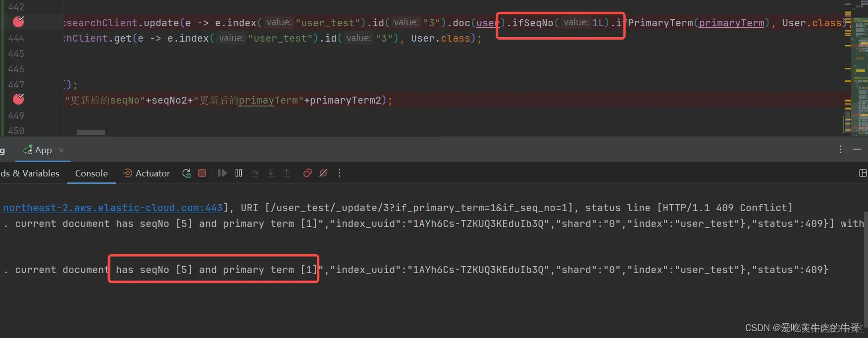Close the App session tab
Image resolution: width=868 pixels, height=338 pixels.
[61, 150]
